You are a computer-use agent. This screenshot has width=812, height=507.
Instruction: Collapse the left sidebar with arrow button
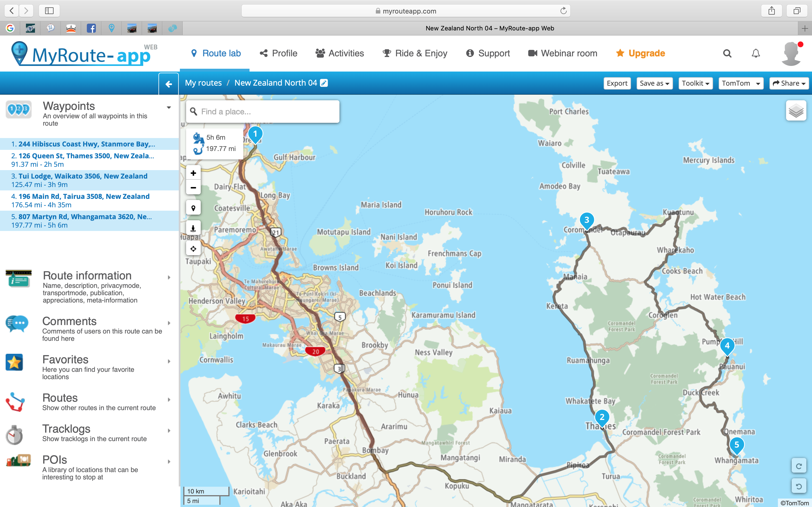(169, 83)
